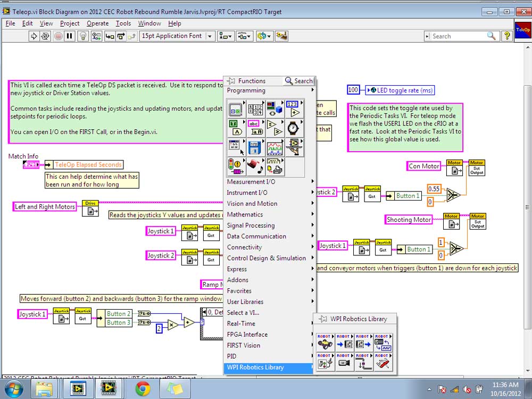Expand the Measurement I/O palette category
This screenshot has height=399, width=532.
click(x=270, y=182)
